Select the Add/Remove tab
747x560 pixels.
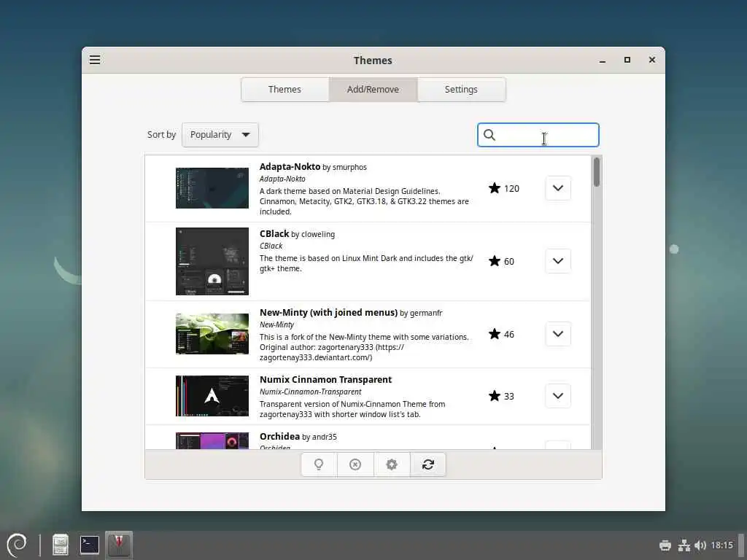373,90
